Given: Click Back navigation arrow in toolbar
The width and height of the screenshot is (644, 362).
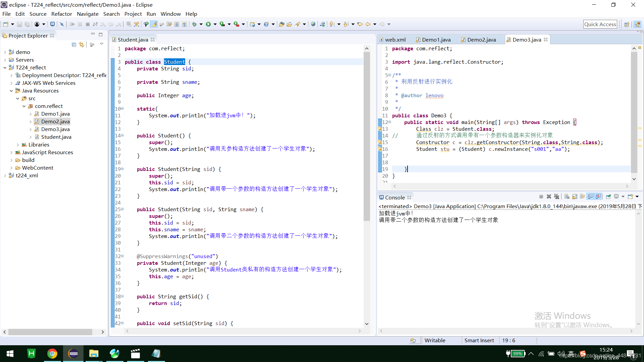Looking at the screenshot, I should (x=368, y=24).
